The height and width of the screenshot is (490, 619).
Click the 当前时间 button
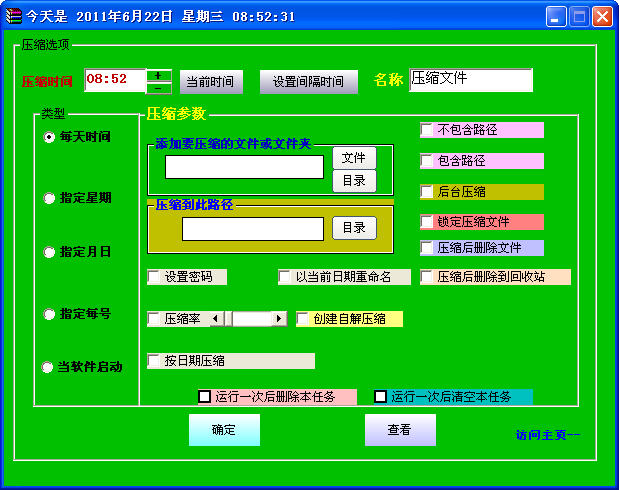211,82
